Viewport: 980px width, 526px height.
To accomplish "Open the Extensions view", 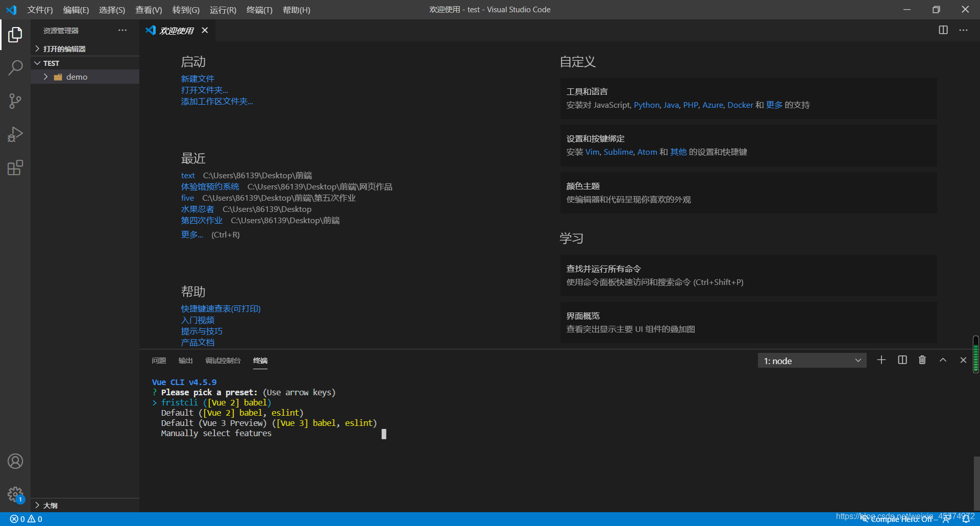I will tap(15, 168).
